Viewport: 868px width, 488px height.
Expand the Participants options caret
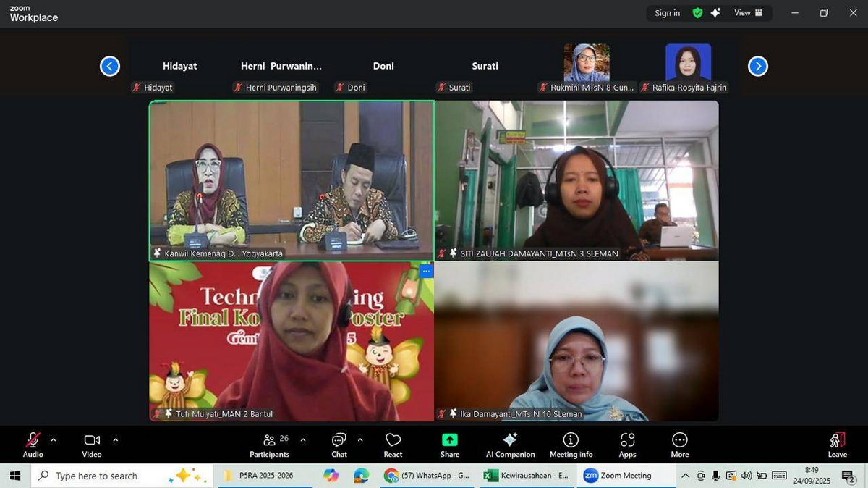pyautogui.click(x=302, y=439)
